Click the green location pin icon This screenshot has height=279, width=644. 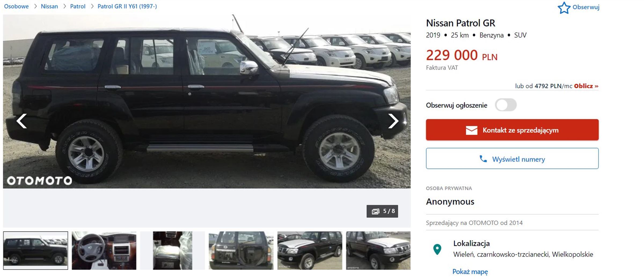click(x=437, y=249)
